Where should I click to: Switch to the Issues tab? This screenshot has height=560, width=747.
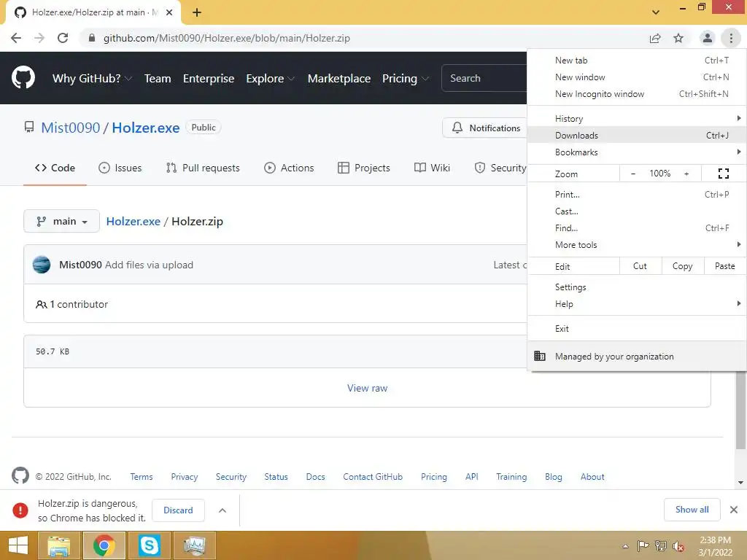[120, 168]
